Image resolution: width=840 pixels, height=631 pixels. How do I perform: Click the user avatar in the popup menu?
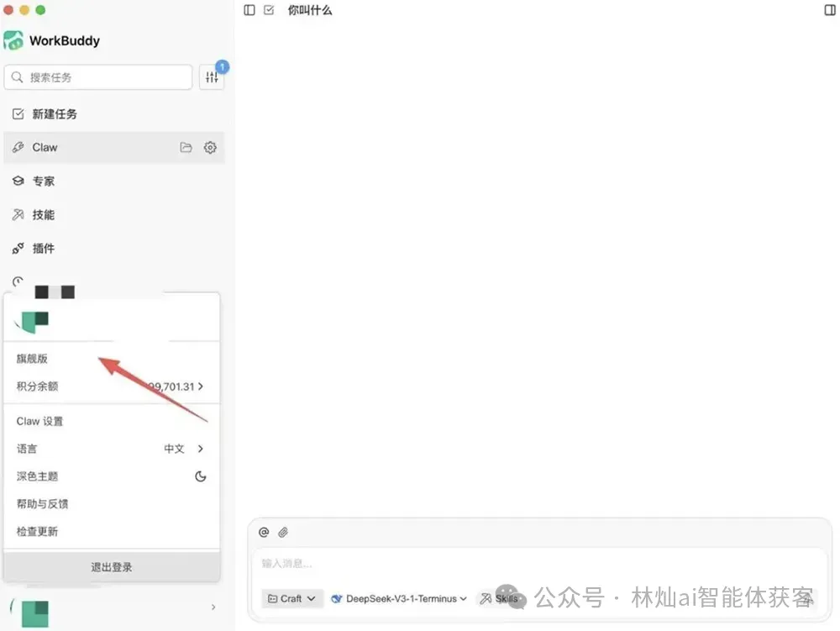34,322
